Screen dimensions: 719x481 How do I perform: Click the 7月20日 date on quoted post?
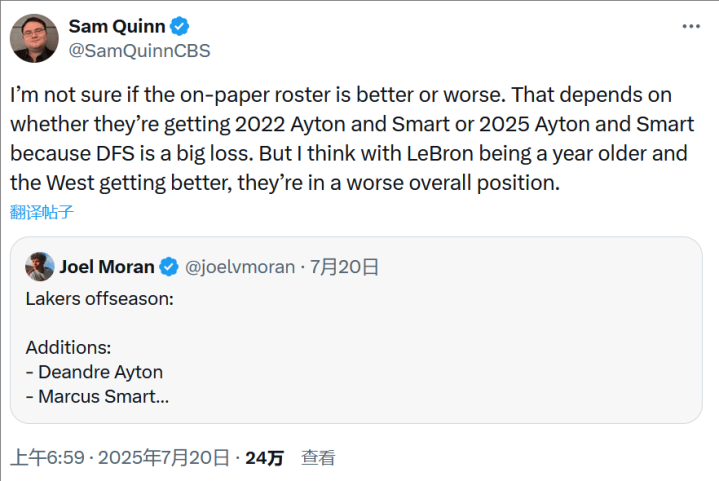pyautogui.click(x=344, y=267)
